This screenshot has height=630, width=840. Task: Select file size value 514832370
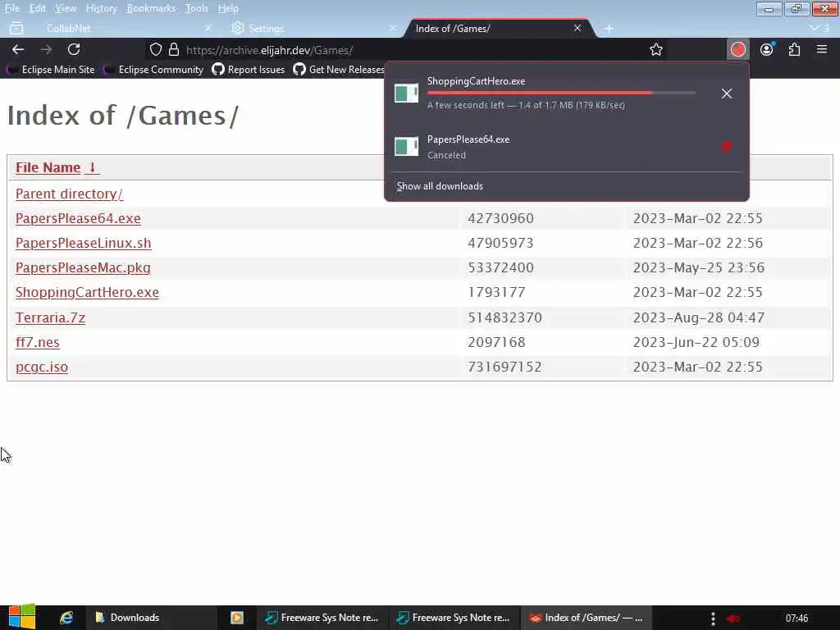click(x=504, y=317)
